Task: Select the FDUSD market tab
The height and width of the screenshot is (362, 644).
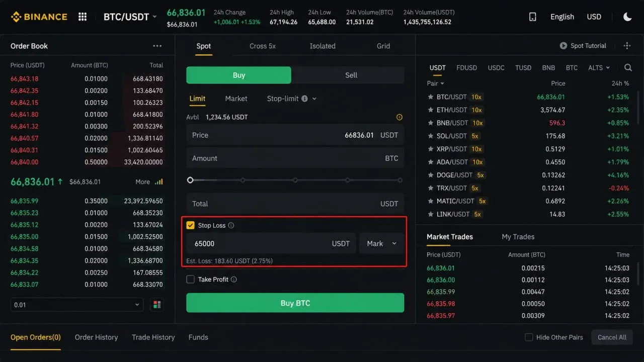Action: [466, 67]
